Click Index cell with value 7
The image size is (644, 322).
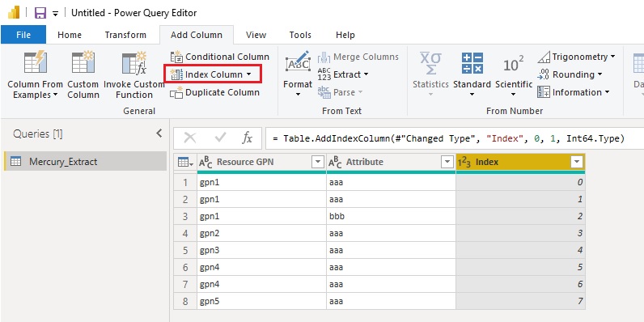(520, 301)
